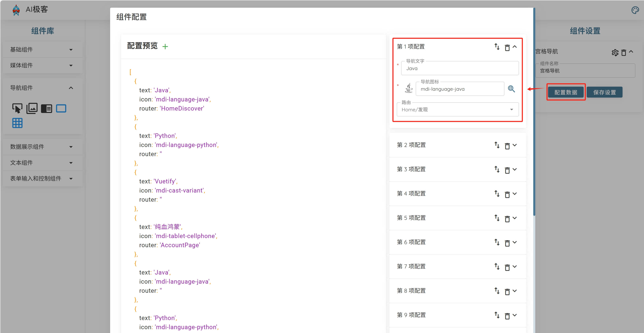Expand the 基础组件 category
The image size is (644, 333).
(x=43, y=50)
